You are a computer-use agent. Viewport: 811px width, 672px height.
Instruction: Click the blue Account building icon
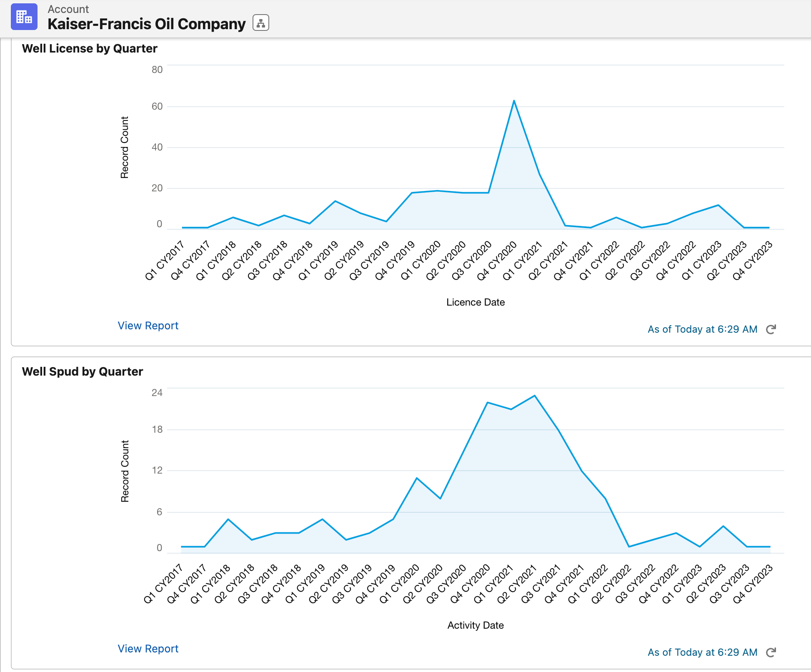(24, 17)
